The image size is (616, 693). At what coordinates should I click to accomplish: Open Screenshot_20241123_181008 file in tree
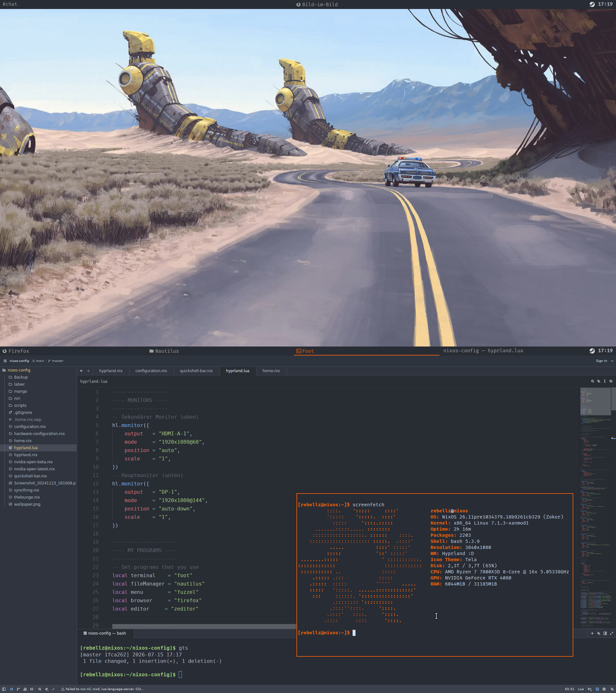tap(38, 483)
